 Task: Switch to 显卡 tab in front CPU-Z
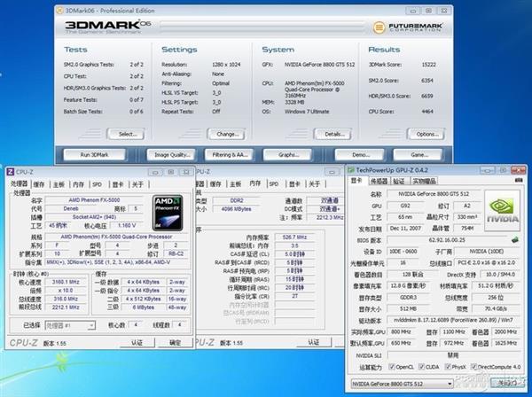click(x=118, y=184)
